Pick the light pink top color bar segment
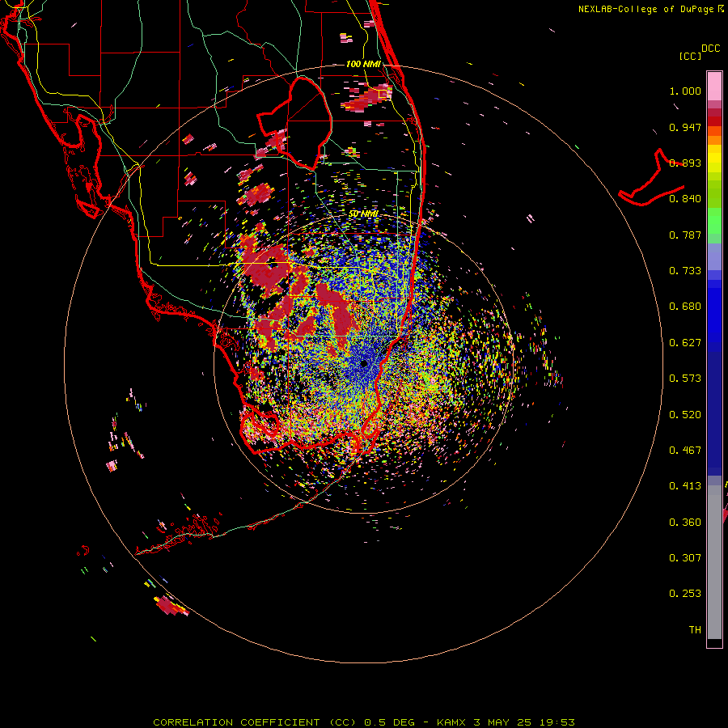This screenshot has width=728, height=728. 714,86
